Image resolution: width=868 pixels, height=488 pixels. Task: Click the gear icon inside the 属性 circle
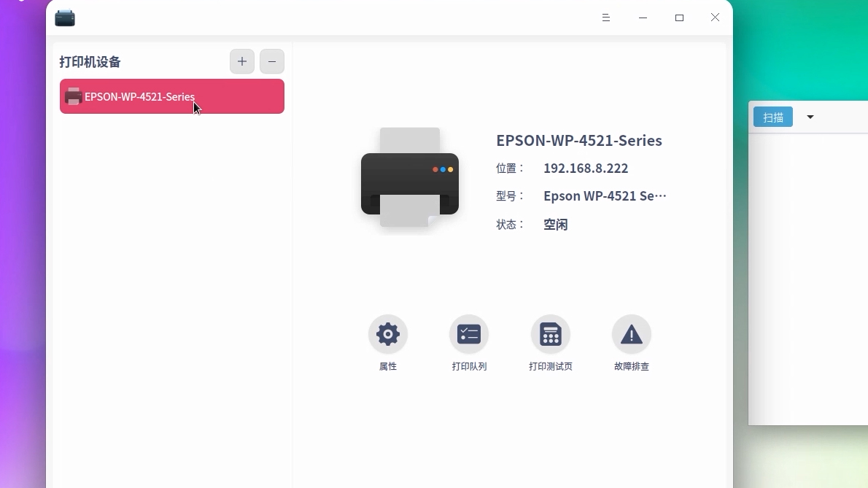(x=387, y=333)
